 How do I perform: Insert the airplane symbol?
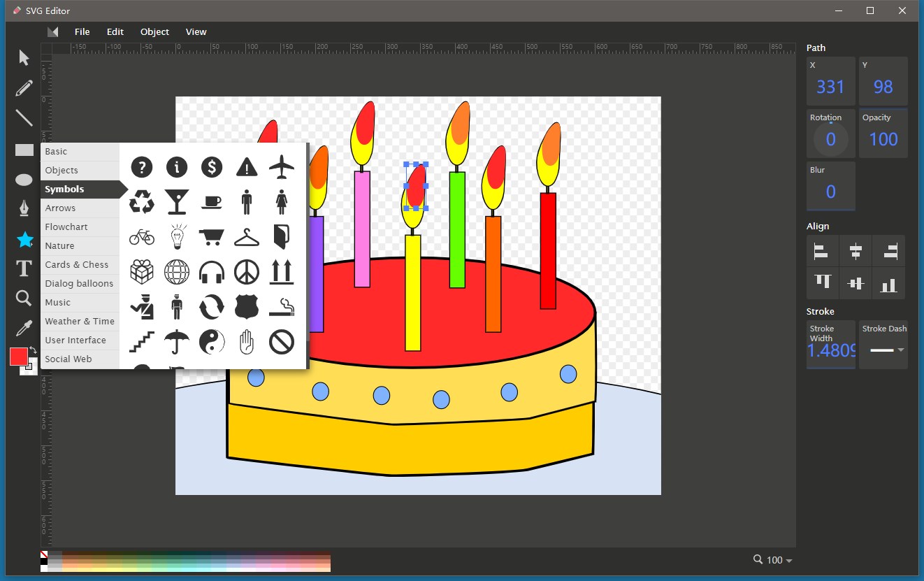pos(281,167)
